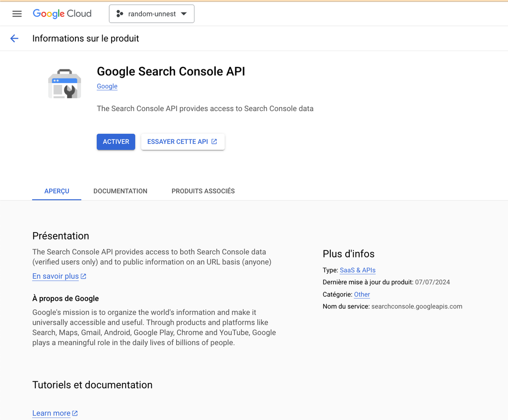Click the date 07/07/2024

[432, 282]
